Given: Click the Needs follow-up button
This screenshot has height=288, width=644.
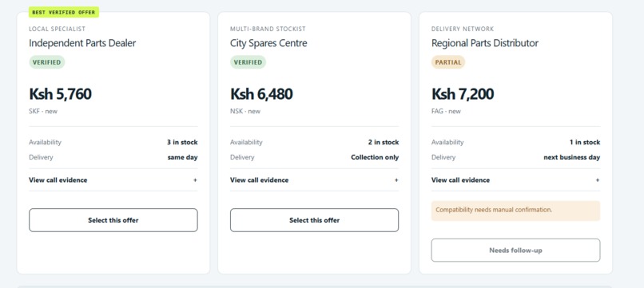Looking at the screenshot, I should [515, 251].
